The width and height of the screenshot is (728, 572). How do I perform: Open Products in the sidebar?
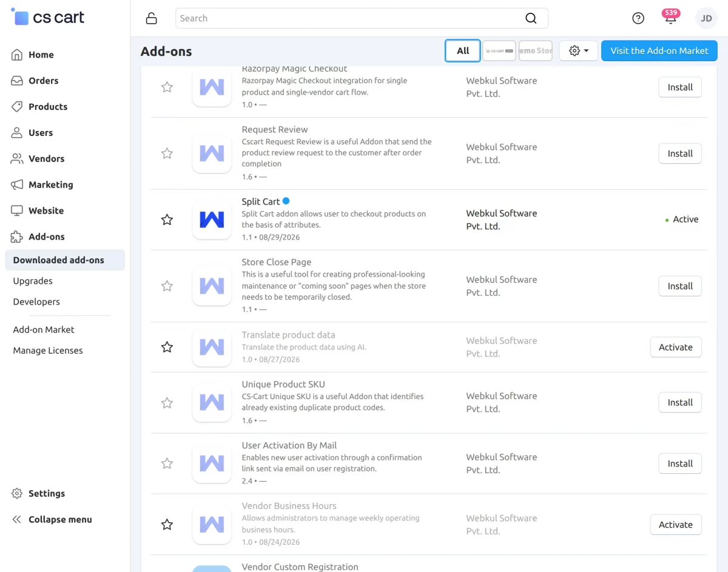point(47,107)
